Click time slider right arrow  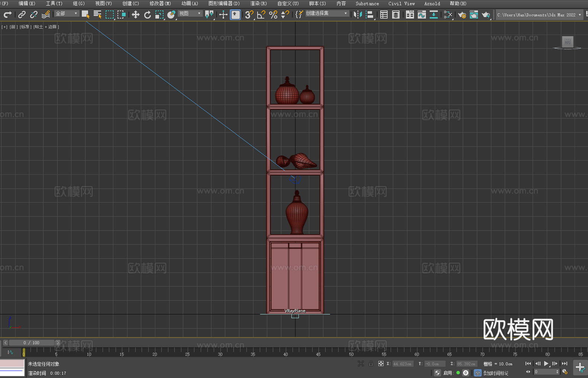point(58,343)
